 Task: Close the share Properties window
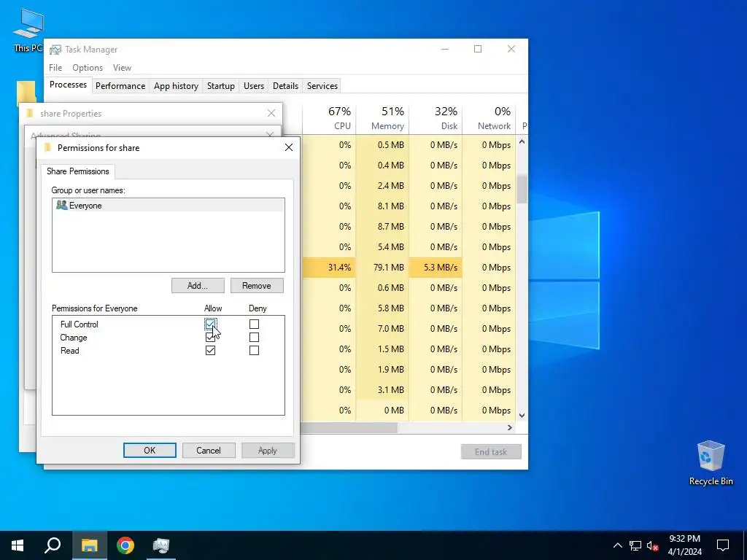[271, 113]
